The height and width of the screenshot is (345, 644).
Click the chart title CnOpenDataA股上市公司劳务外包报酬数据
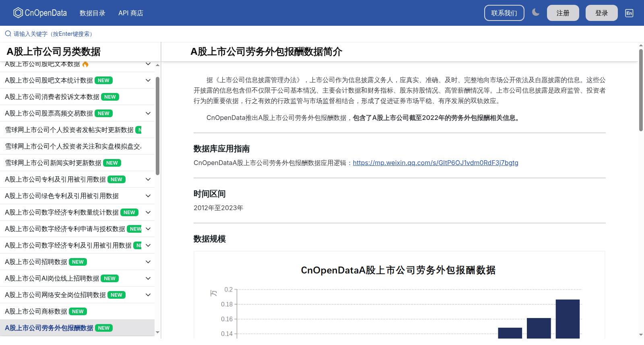[398, 270]
